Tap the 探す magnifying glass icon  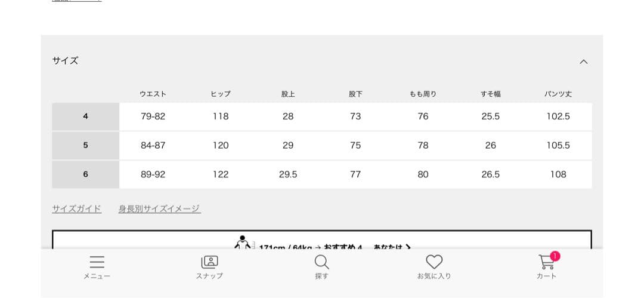321,263
